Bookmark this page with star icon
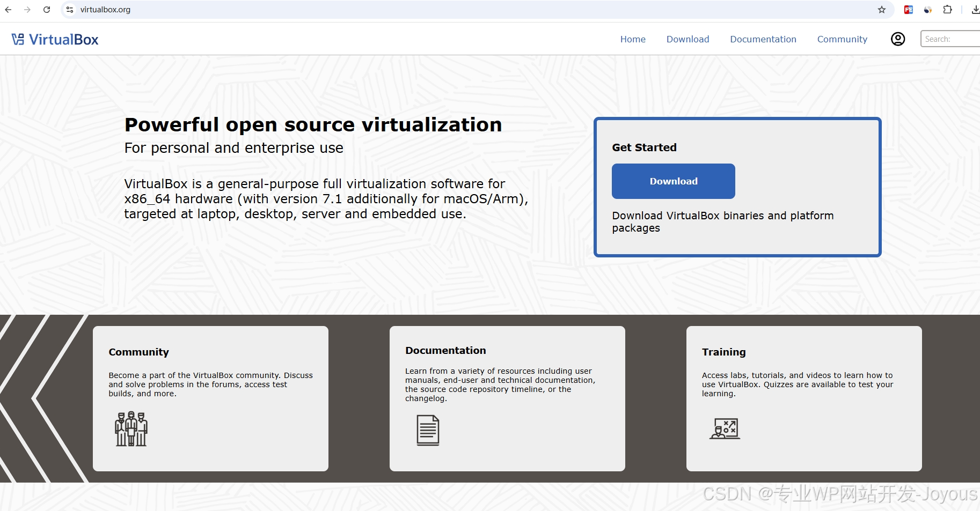This screenshot has height=511, width=980. point(882,10)
